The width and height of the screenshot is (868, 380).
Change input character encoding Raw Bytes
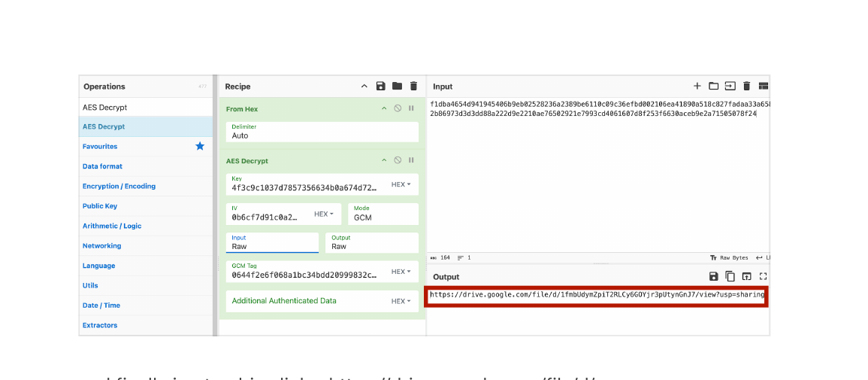point(728,257)
